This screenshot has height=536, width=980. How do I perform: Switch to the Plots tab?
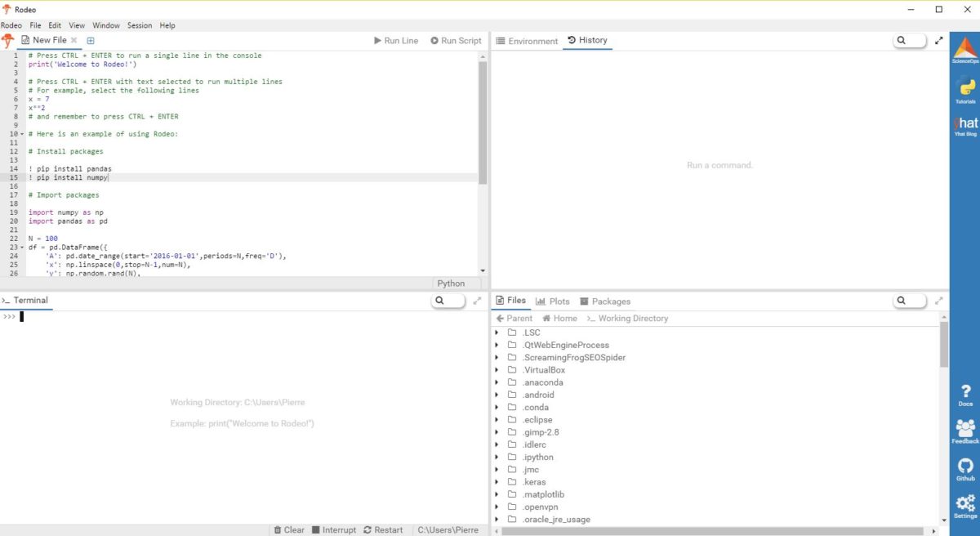click(x=553, y=301)
